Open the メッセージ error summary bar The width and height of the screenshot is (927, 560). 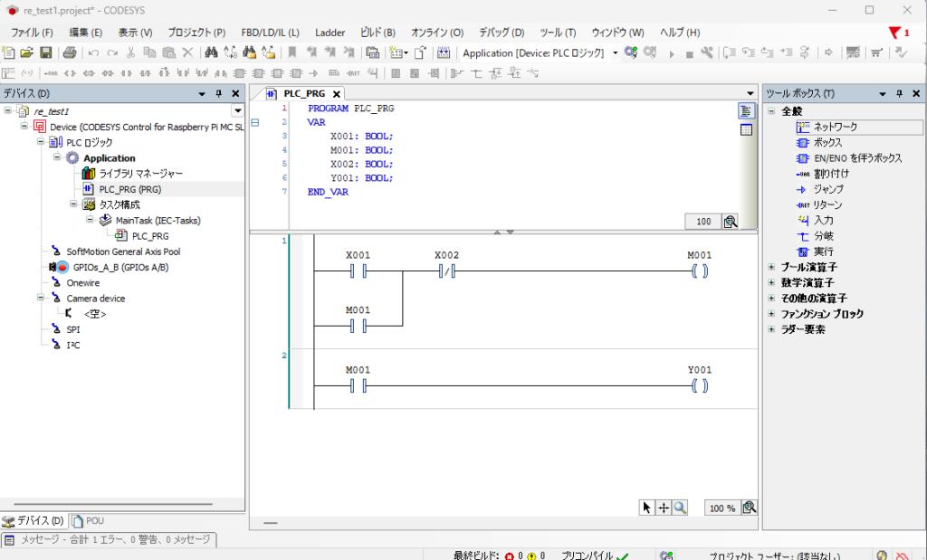[x=109, y=540]
